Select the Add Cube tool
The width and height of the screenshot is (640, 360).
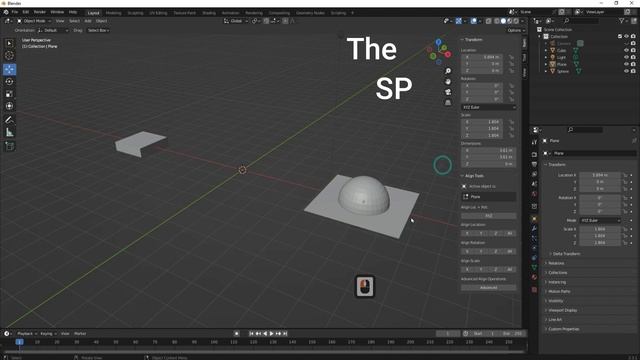click(x=9, y=146)
